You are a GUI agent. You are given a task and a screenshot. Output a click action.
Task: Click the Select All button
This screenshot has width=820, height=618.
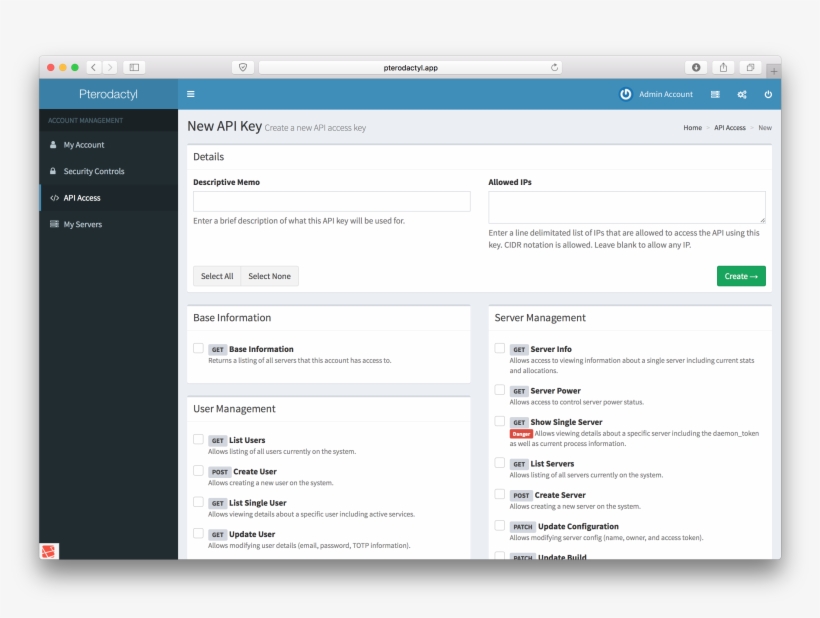click(x=216, y=276)
